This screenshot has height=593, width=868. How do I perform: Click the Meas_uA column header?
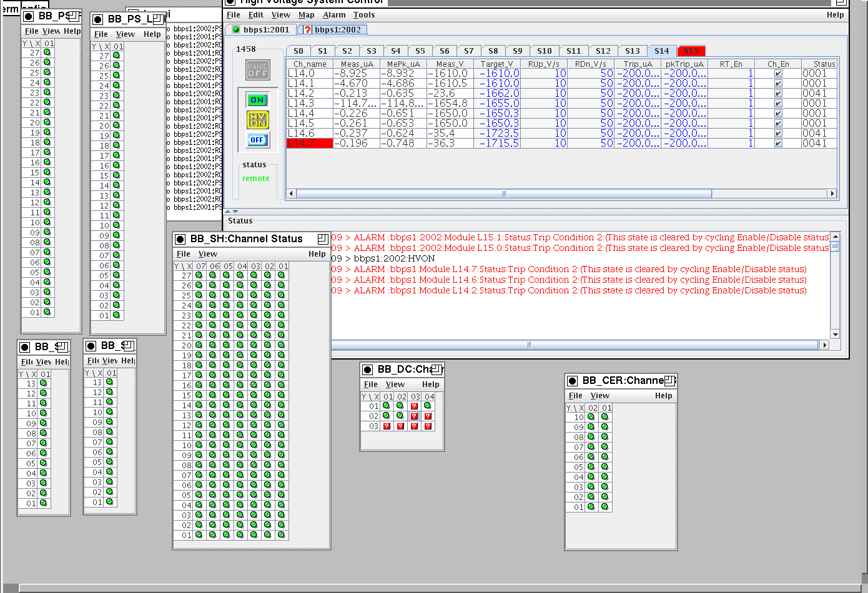357,64
